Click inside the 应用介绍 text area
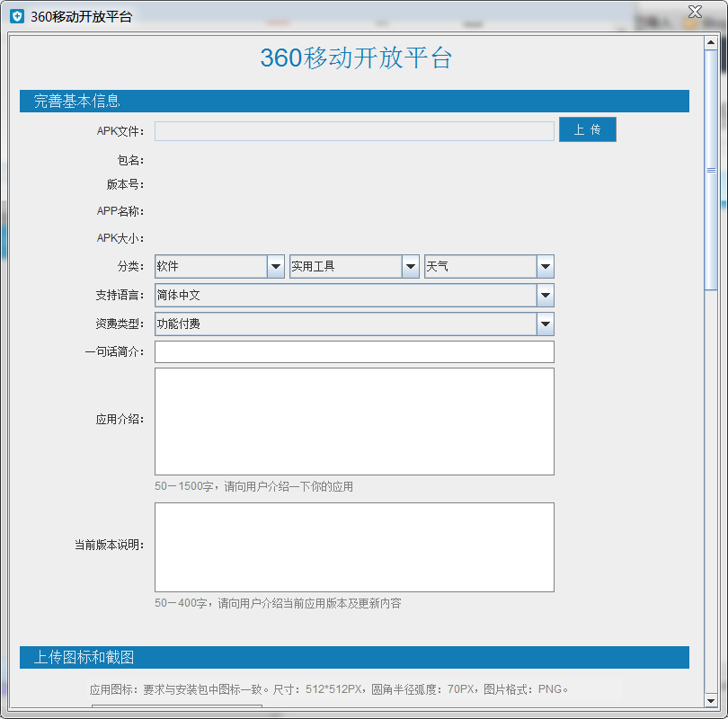 click(354, 422)
